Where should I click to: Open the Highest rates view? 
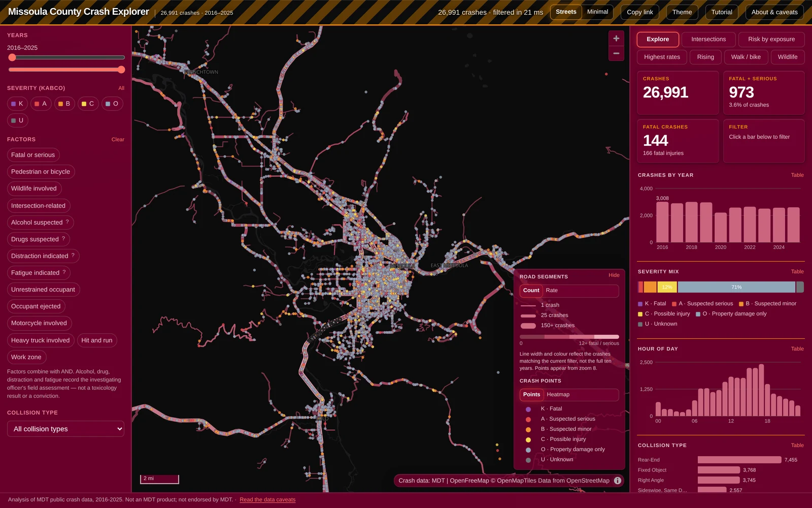click(662, 57)
